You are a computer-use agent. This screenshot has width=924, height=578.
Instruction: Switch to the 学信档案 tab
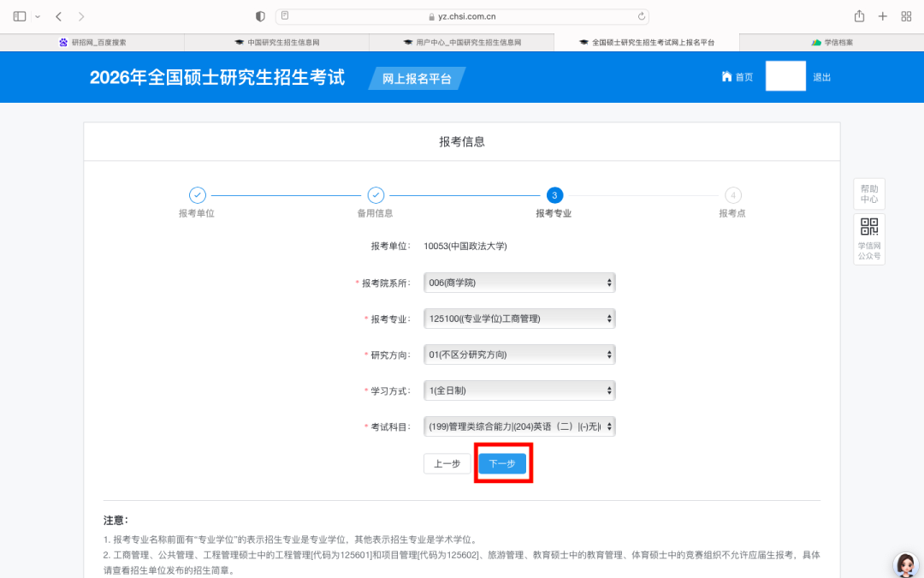click(832, 42)
